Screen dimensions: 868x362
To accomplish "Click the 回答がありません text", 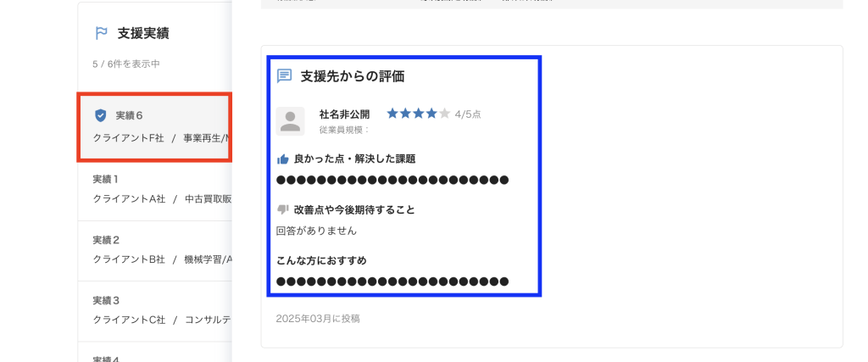I will [x=316, y=231].
